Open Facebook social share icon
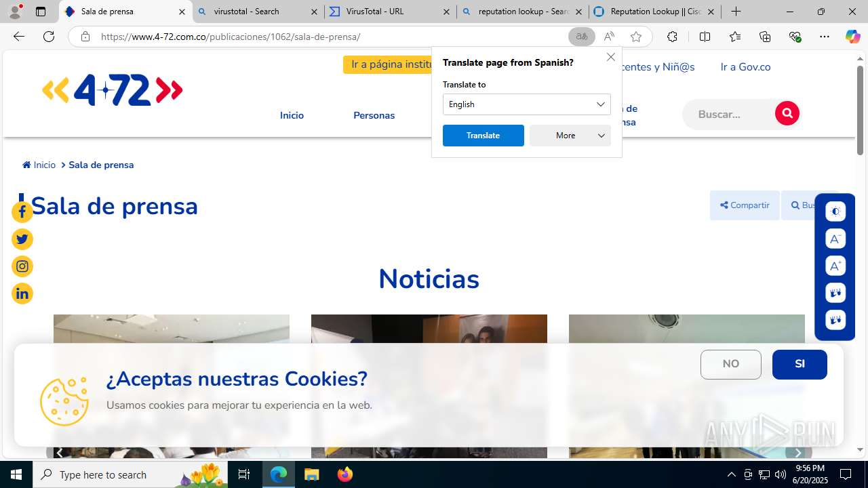The image size is (868, 488). [22, 212]
